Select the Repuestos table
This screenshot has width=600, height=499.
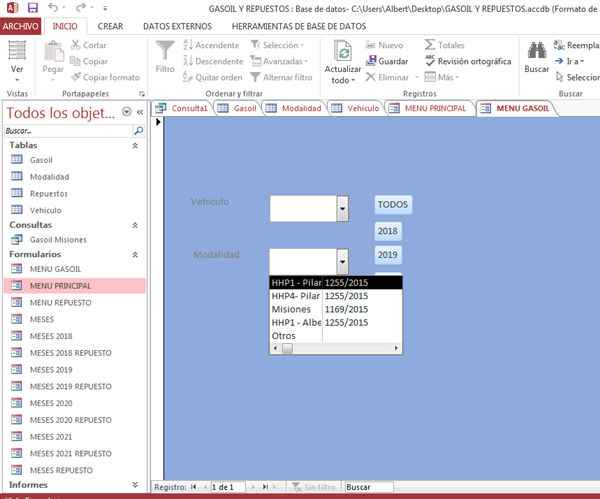(75, 194)
